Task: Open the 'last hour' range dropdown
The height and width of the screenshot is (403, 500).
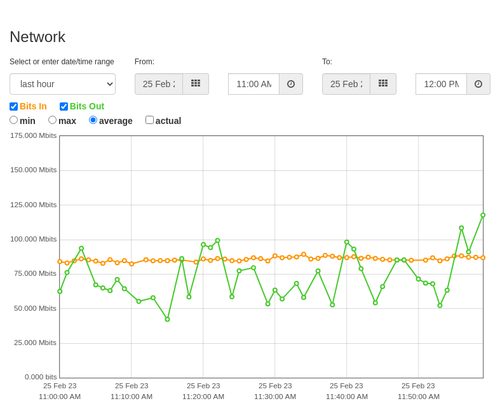Action: [x=63, y=84]
